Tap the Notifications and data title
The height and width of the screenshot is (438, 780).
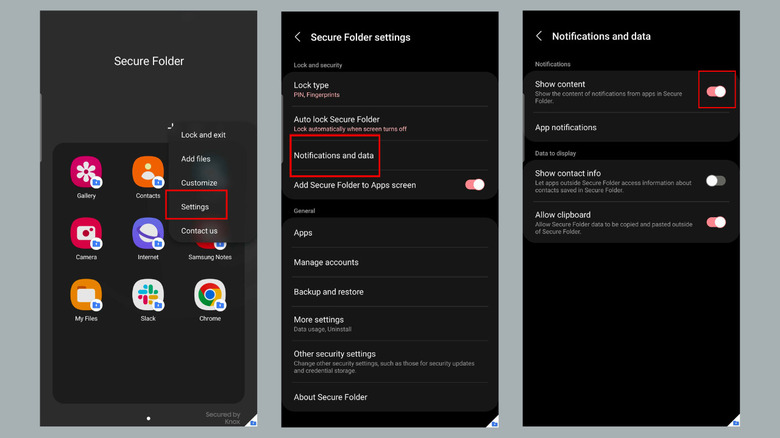point(601,36)
